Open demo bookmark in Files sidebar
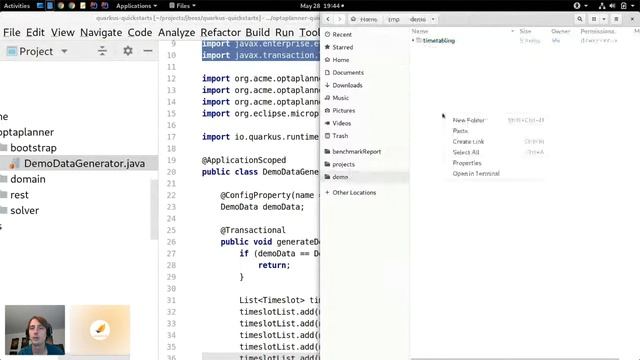 click(340, 177)
